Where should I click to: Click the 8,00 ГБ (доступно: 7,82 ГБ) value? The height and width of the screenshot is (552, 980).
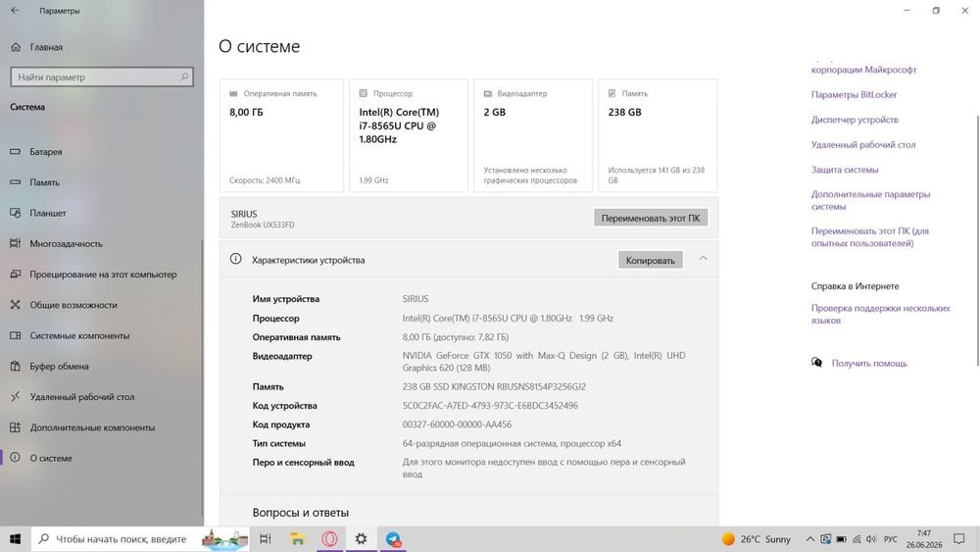456,337
